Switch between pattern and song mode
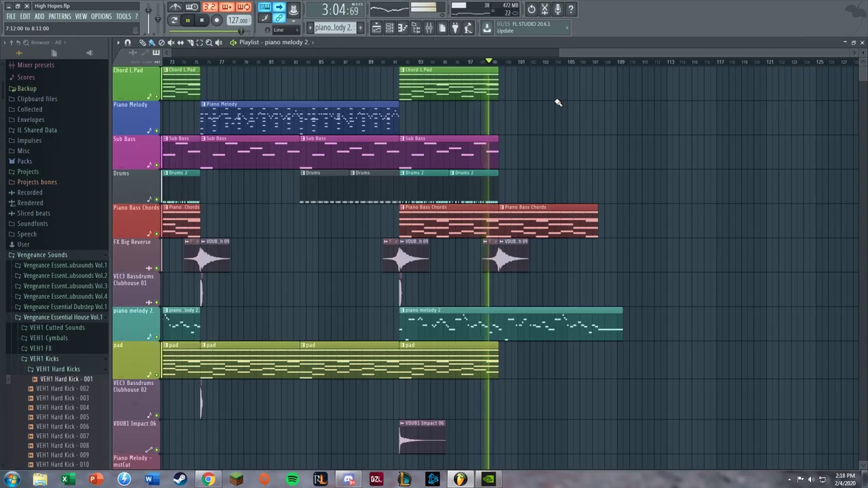 [174, 20]
